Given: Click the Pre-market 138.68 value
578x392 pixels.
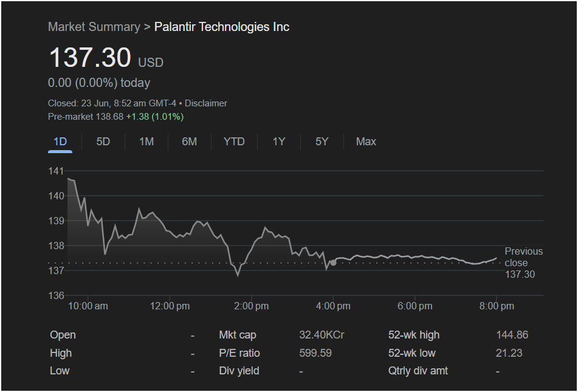Looking at the screenshot, I should (x=86, y=117).
